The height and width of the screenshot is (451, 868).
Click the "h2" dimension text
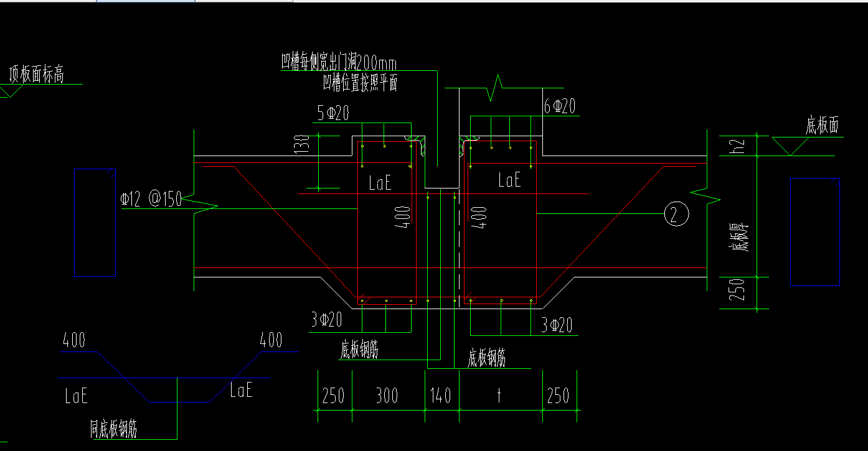click(736, 146)
